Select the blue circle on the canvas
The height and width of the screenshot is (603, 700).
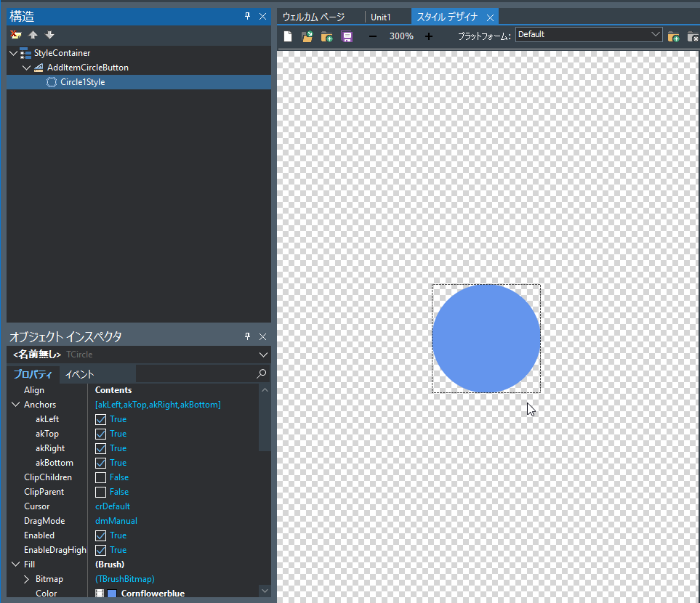pos(486,339)
